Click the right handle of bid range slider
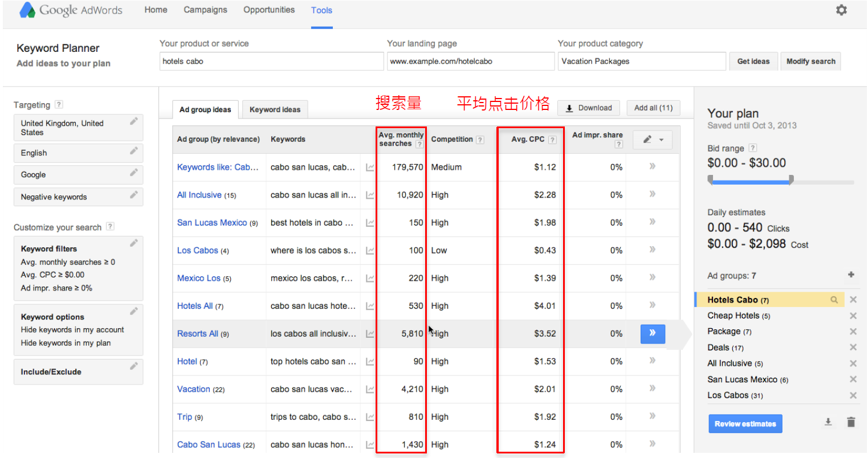The height and width of the screenshot is (458, 868). (x=791, y=180)
